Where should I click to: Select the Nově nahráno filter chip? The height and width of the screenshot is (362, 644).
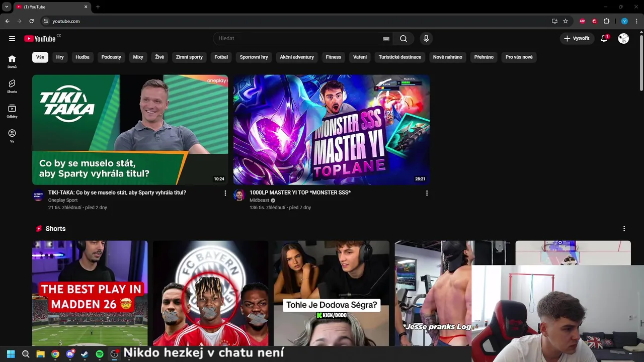coord(447,57)
